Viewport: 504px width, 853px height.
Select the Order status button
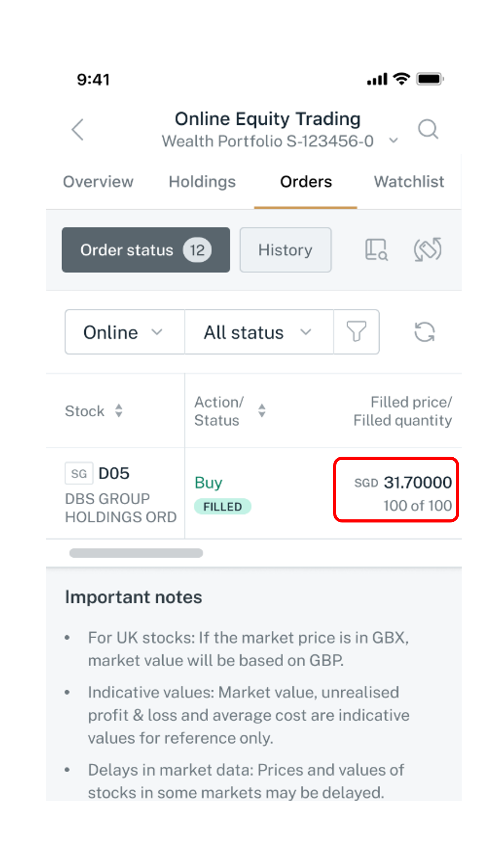tap(146, 250)
